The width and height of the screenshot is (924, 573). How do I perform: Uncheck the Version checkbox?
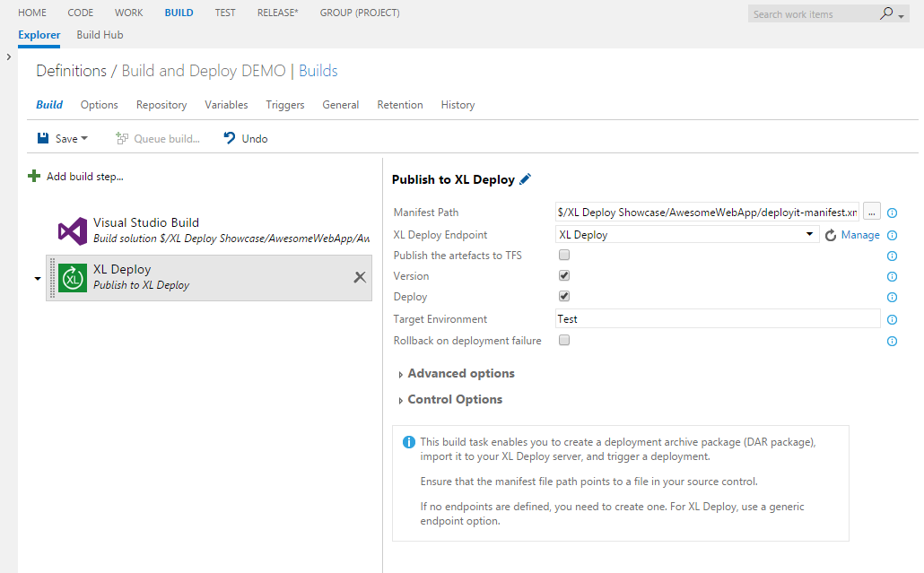tap(564, 275)
